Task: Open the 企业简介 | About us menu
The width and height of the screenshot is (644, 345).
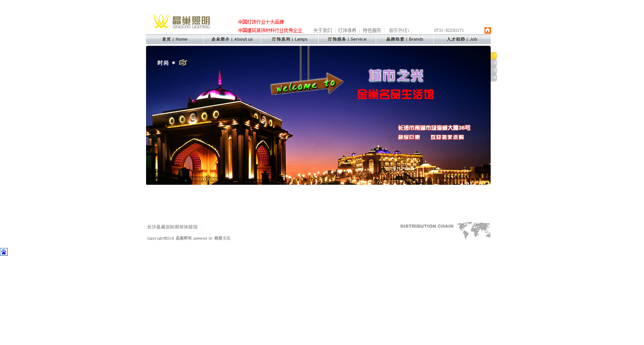Action: (x=232, y=39)
